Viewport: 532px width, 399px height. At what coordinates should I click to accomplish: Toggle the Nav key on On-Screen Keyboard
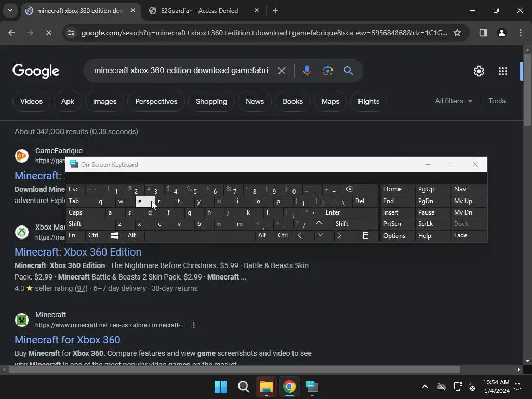click(x=468, y=189)
